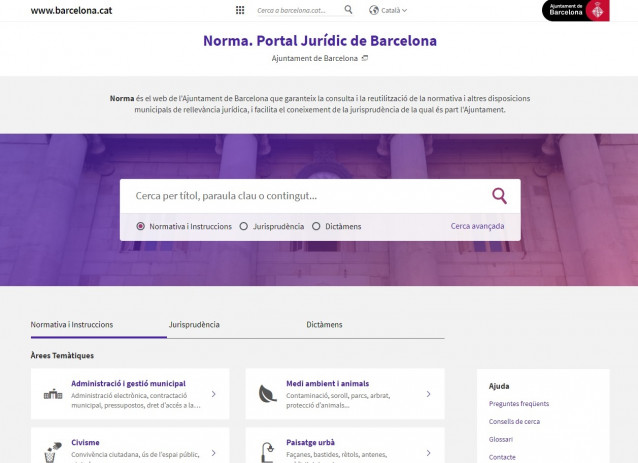Image resolution: width=638 pixels, height=463 pixels.
Task: Click the magnifier icon in top search bar
Action: (348, 10)
